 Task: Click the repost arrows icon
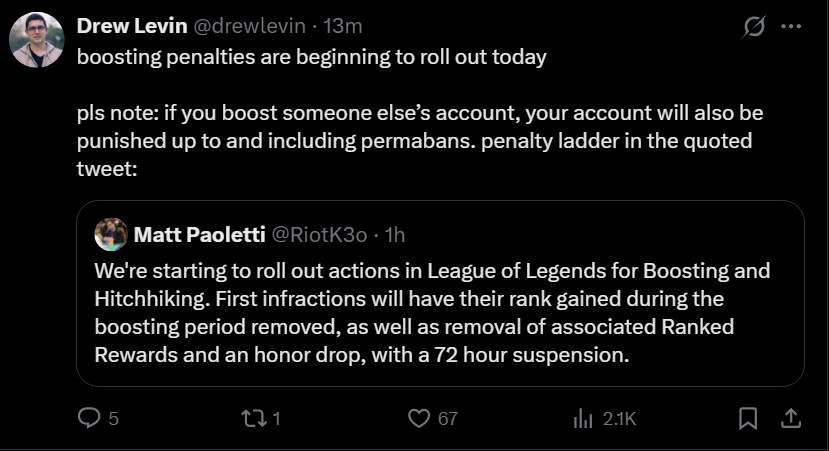256,419
